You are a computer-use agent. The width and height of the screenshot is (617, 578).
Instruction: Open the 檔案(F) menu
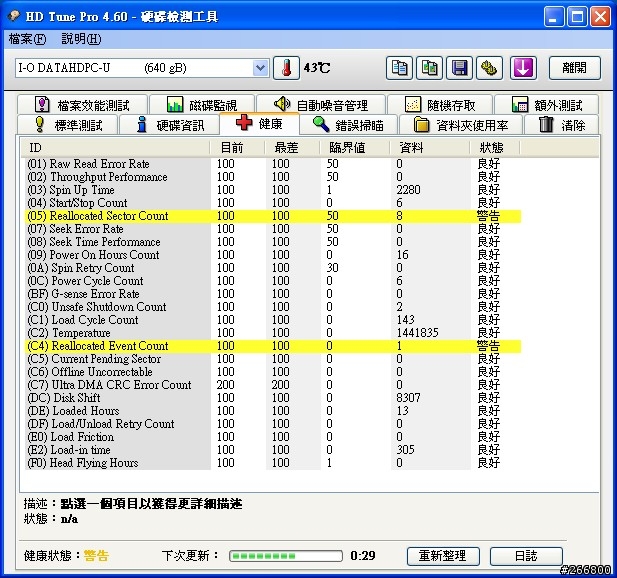[x=27, y=39]
